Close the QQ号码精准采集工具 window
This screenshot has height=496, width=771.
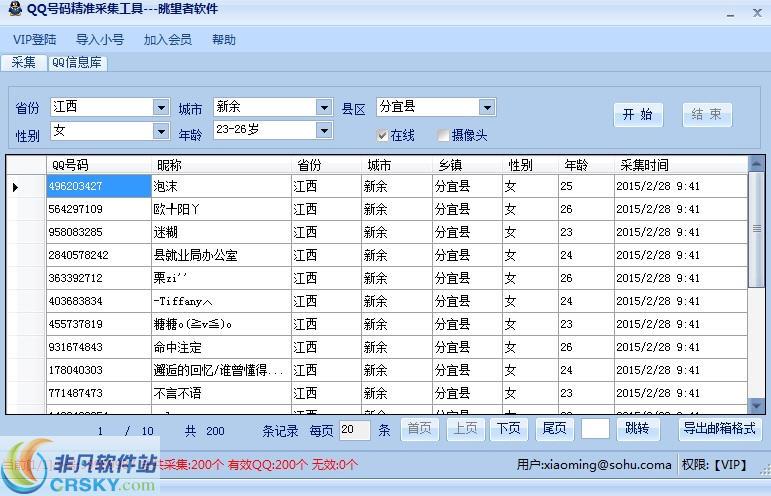pyautogui.click(x=757, y=13)
